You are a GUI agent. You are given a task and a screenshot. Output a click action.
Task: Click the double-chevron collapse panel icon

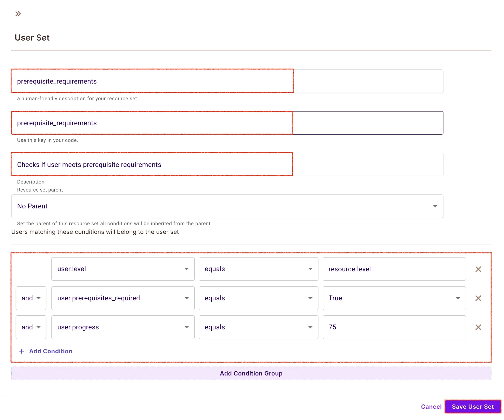pos(18,14)
